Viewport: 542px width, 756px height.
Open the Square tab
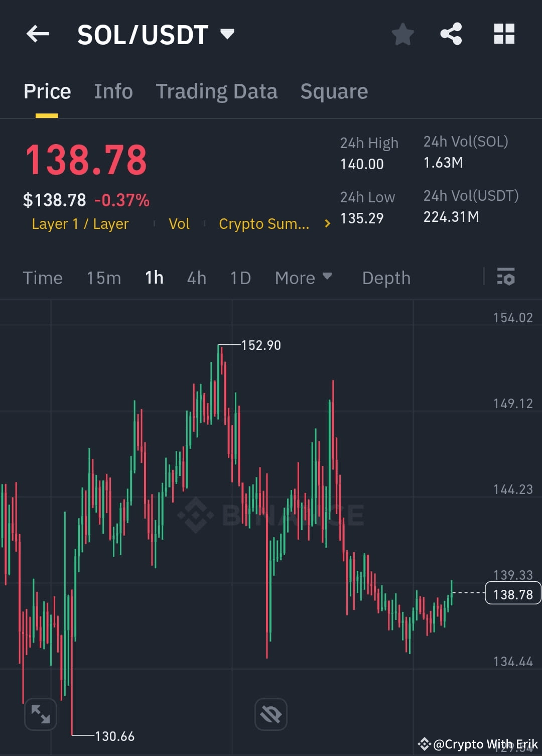[334, 91]
